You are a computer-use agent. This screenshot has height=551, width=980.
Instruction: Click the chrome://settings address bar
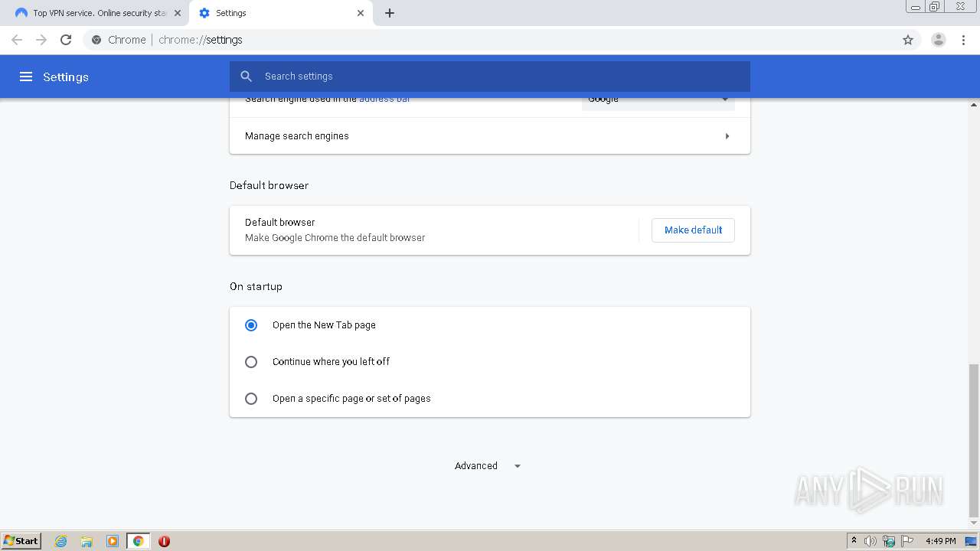point(490,40)
